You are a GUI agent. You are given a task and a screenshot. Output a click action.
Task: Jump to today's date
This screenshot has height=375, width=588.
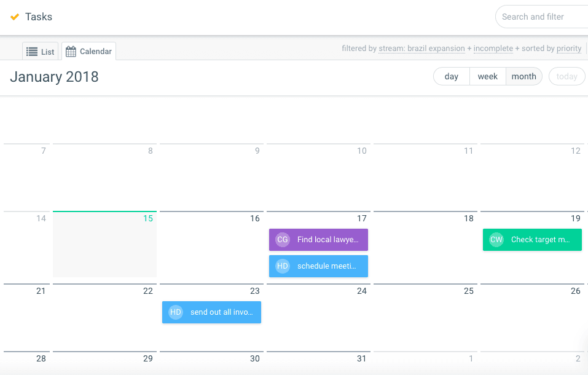(566, 76)
